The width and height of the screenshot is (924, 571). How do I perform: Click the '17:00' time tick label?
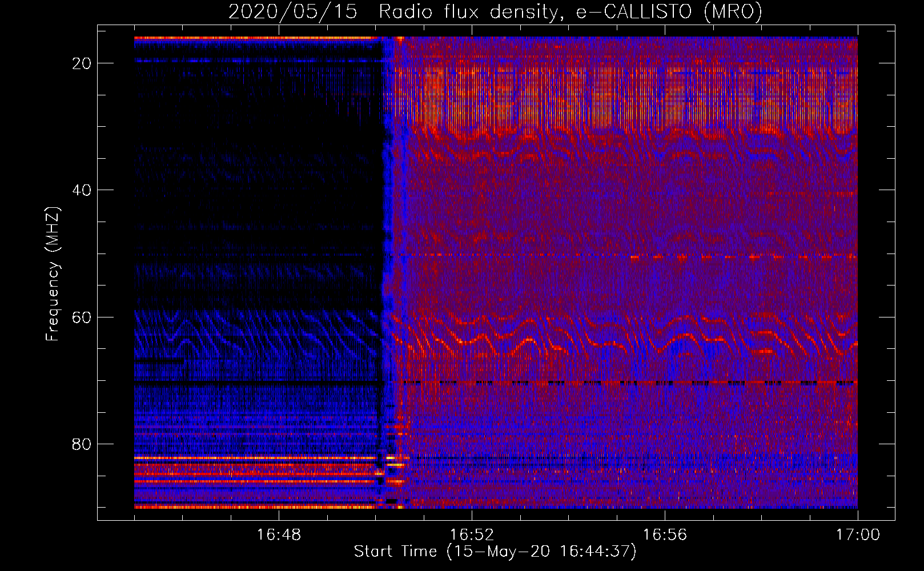click(x=858, y=535)
